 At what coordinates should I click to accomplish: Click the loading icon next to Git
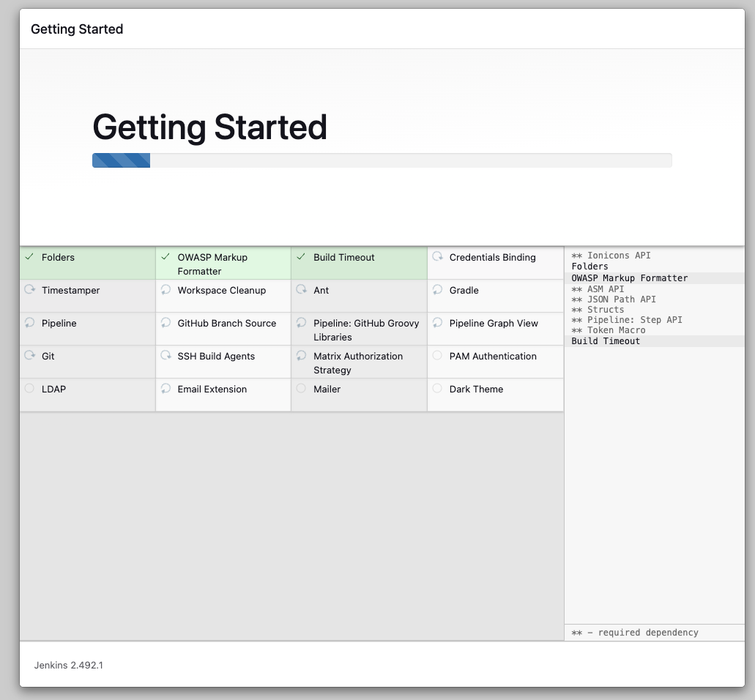point(30,355)
